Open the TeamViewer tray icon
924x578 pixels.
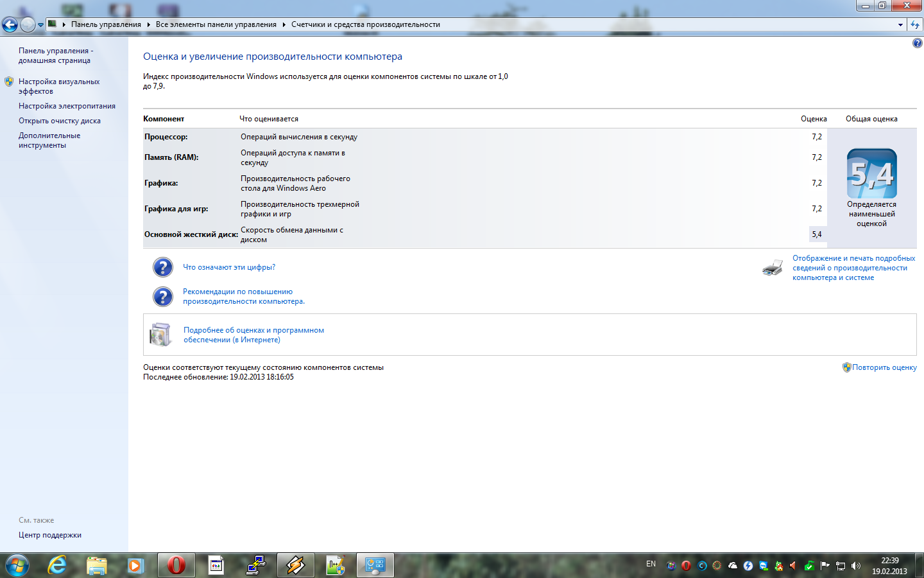pyautogui.click(x=764, y=566)
